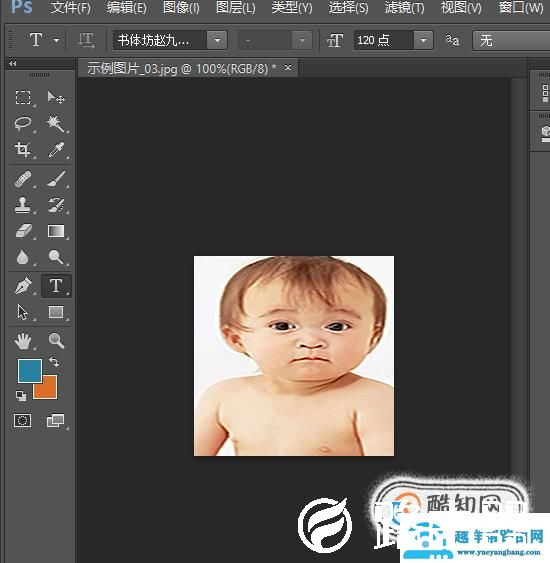The image size is (550, 563).
Task: Toggle Quick Mask mode
Action: coord(22,420)
